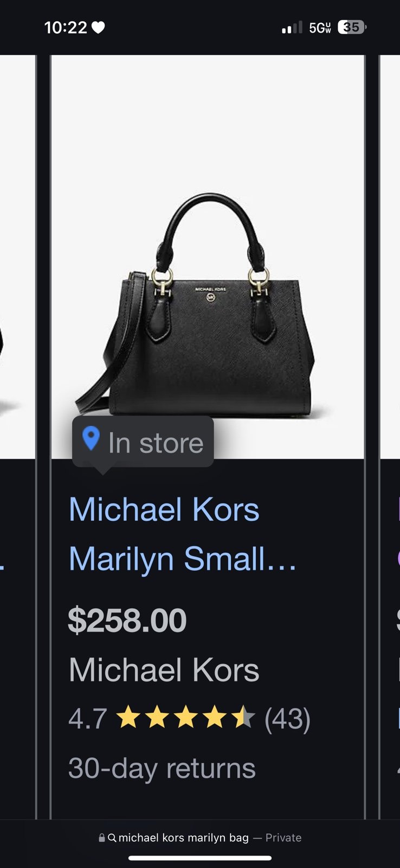The image size is (400, 868).
Task: Open the Michael Kors Marilyn Small link
Action: 183,534
